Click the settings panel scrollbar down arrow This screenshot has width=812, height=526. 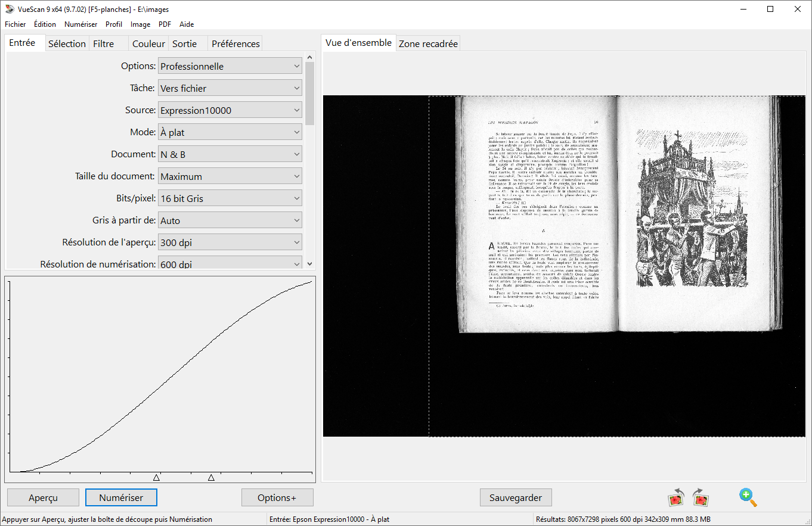(x=309, y=263)
